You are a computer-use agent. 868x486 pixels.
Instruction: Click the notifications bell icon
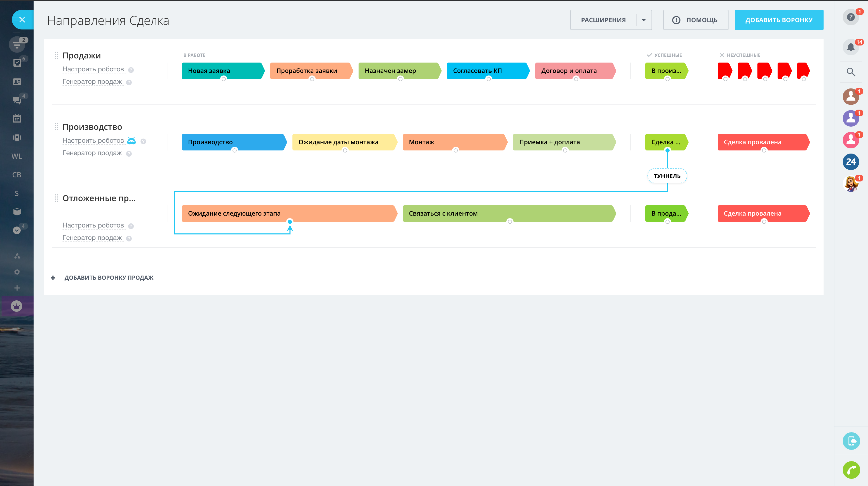tap(850, 47)
